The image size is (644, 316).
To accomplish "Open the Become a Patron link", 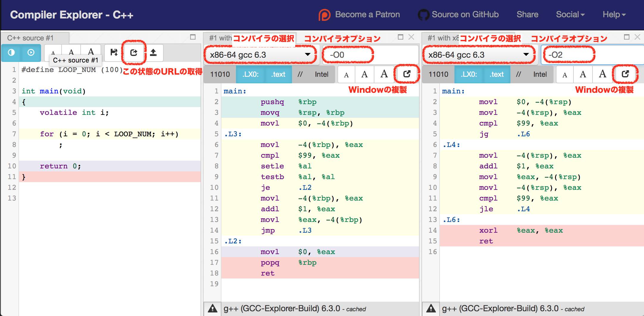I will click(x=359, y=15).
